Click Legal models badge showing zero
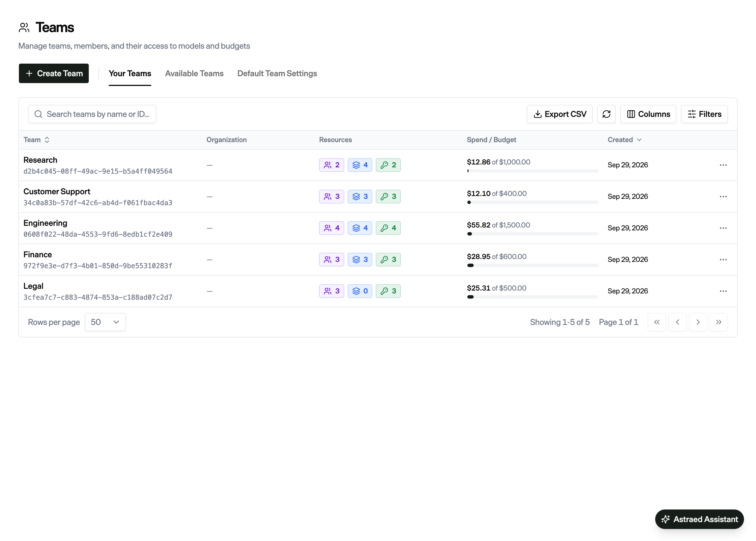The width and height of the screenshot is (756, 541). (359, 291)
